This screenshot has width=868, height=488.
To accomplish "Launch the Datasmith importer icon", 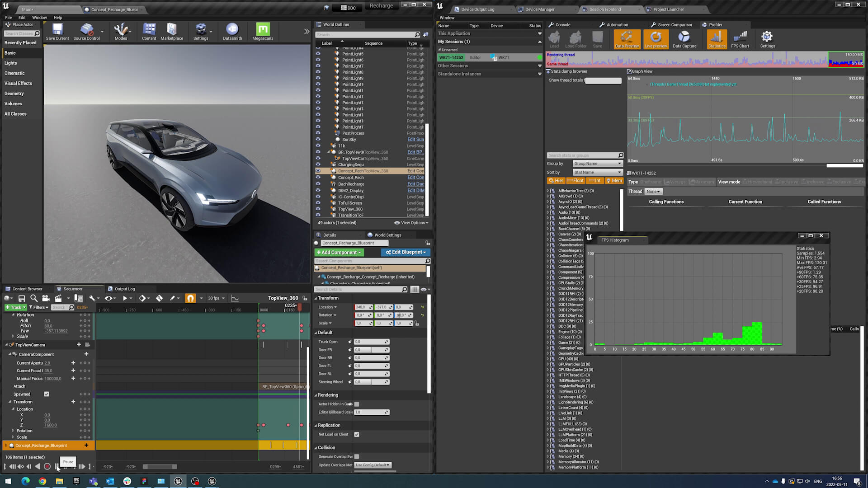I will click(x=232, y=30).
